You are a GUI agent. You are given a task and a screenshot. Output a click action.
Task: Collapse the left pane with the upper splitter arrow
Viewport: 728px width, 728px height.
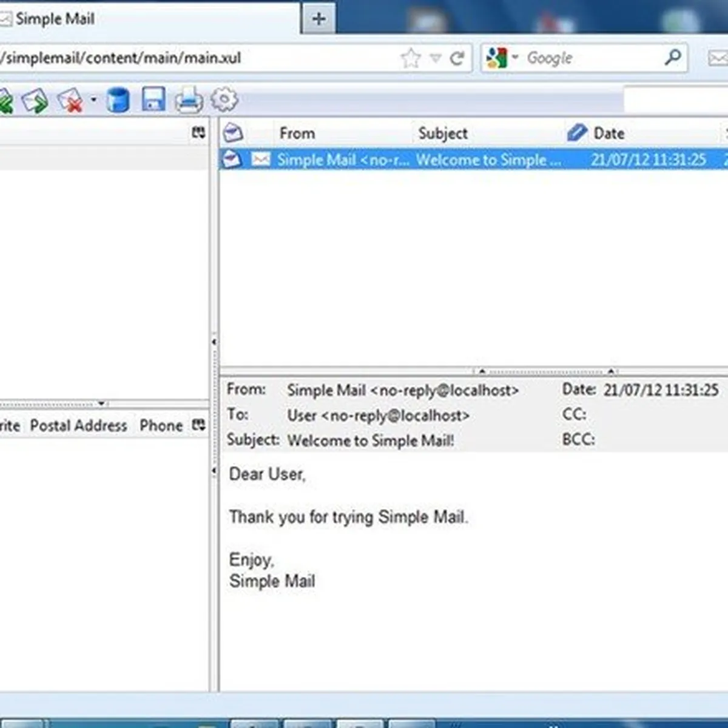214,342
